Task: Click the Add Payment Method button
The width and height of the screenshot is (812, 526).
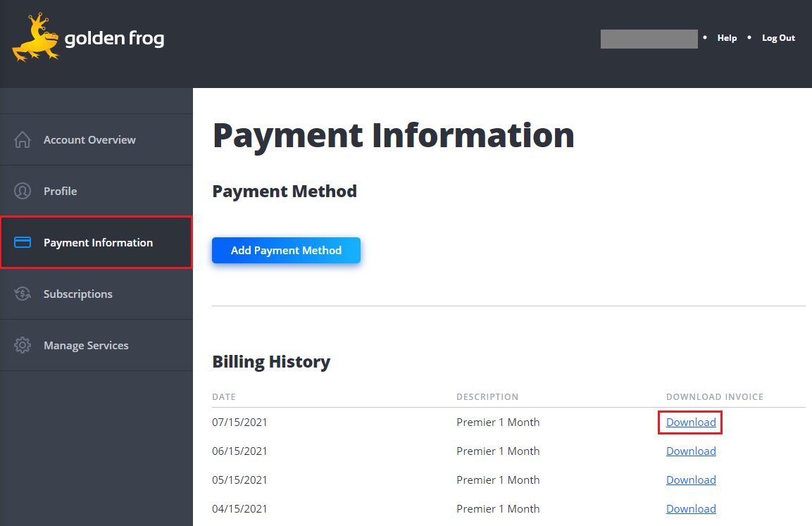Action: (x=286, y=250)
